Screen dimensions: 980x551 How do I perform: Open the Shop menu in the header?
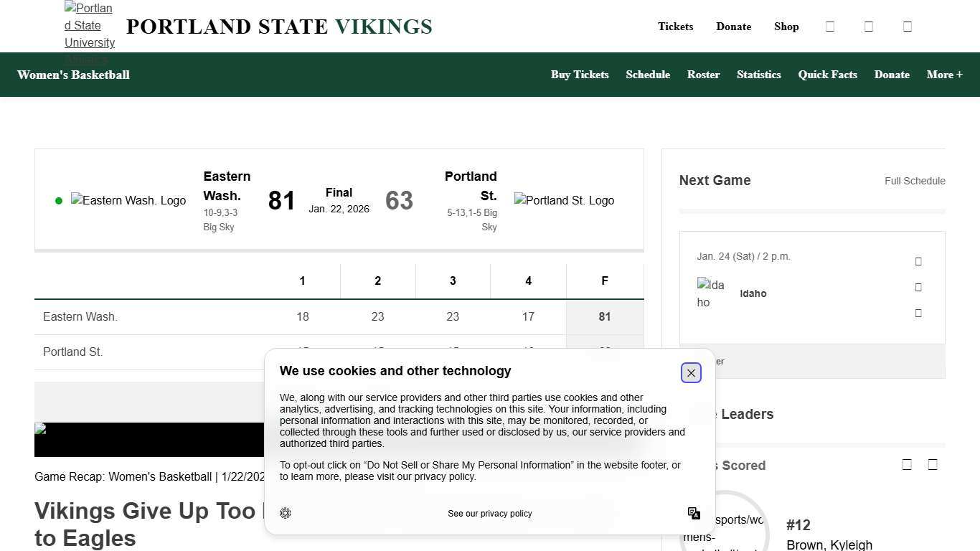pyautogui.click(x=786, y=27)
